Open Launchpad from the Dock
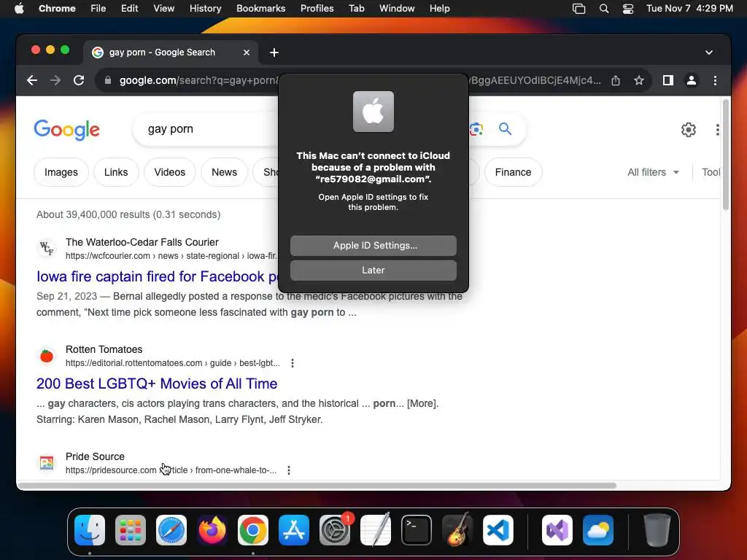The image size is (747, 560). pos(131,530)
